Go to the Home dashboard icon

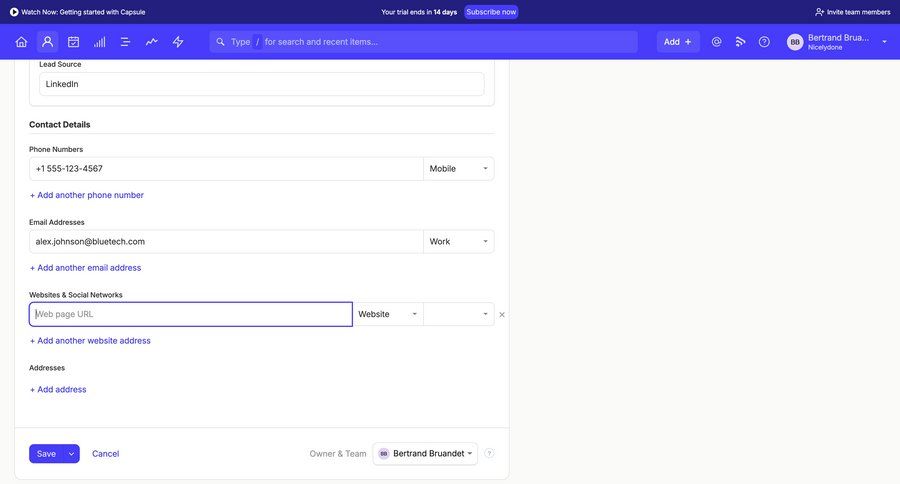pyautogui.click(x=21, y=42)
